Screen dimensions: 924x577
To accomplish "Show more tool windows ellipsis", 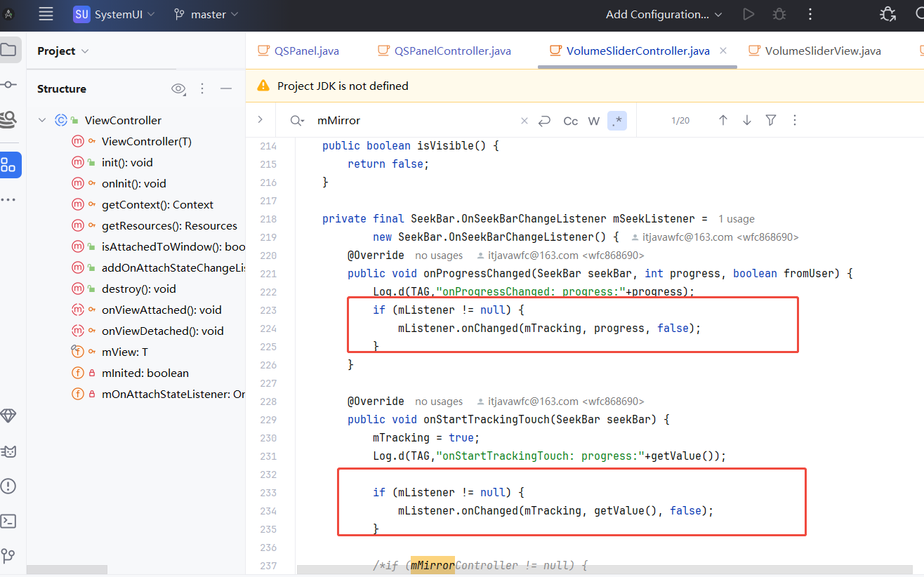I will [x=8, y=200].
